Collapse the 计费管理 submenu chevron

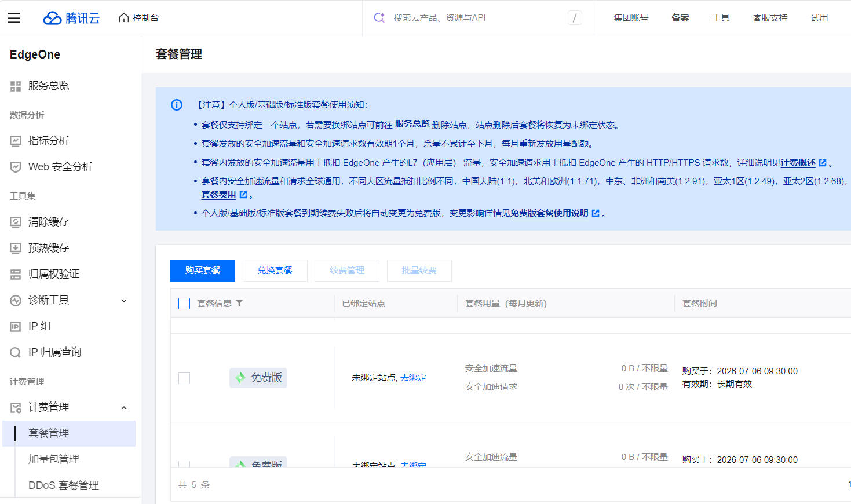(x=124, y=408)
